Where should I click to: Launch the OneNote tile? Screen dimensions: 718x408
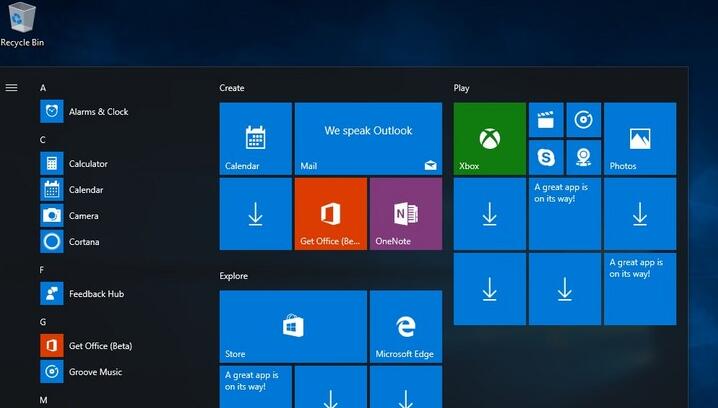click(405, 214)
